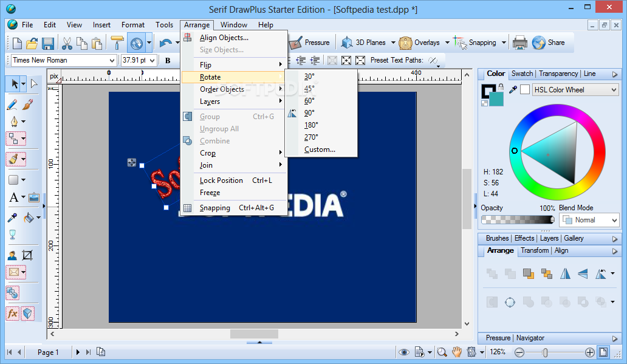The image size is (627, 364).
Task: Select the Color Picker eyedropper tool
Action: pyautogui.click(x=12, y=218)
